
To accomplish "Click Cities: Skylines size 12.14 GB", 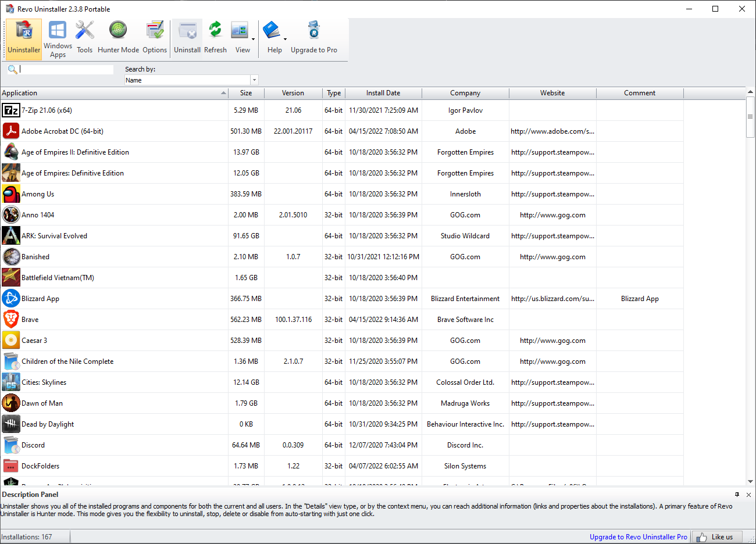I will [246, 382].
